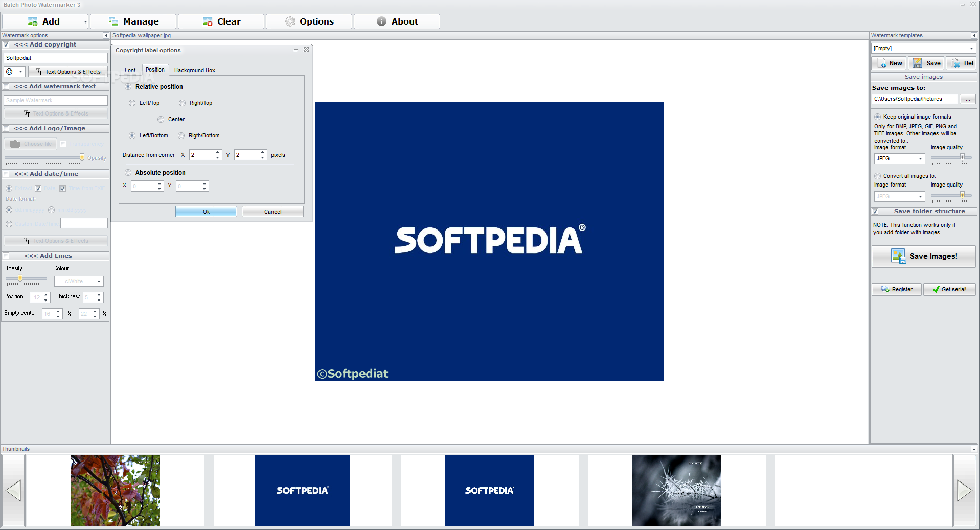Select the frosty plant grayscale thumbnail
This screenshot has height=530, width=980.
pyautogui.click(x=676, y=491)
